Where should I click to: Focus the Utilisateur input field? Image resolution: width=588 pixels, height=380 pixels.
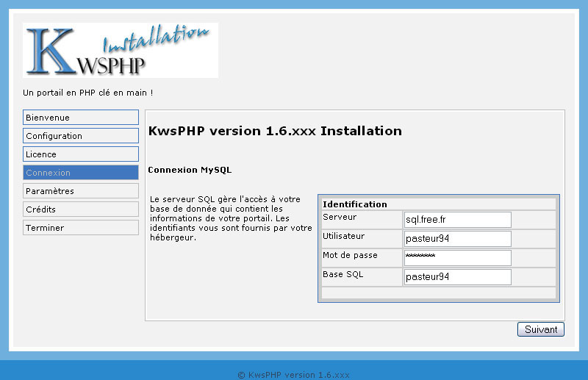[x=457, y=239]
